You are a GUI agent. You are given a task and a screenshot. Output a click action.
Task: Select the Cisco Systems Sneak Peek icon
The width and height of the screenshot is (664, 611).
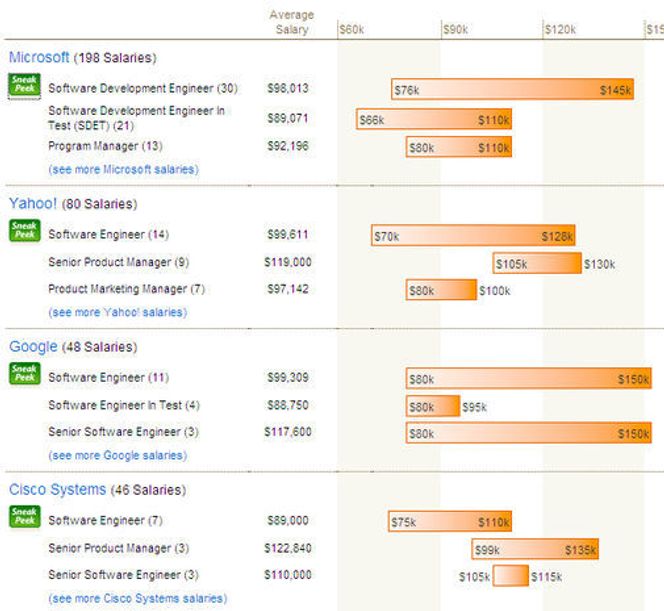(25, 517)
